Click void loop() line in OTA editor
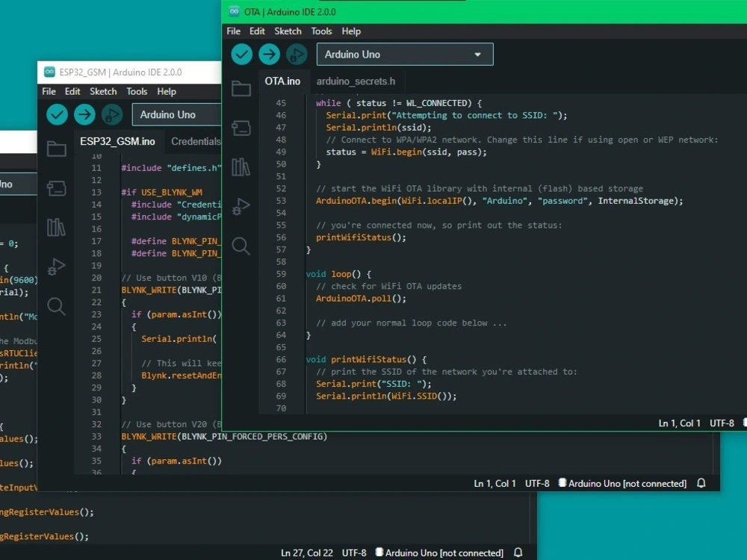Screen dimensions: 747x560 coord(338,274)
